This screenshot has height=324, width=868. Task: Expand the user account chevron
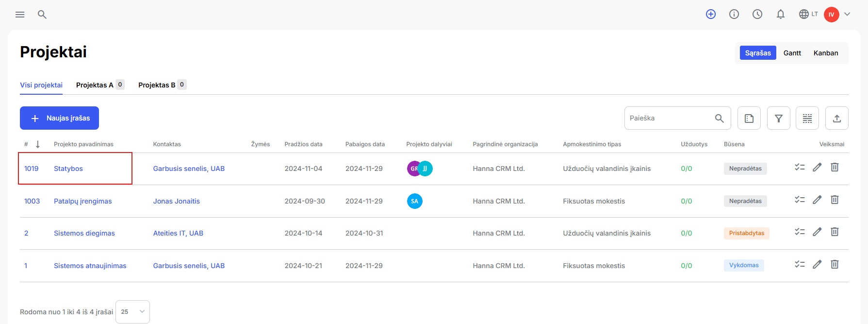click(x=847, y=14)
